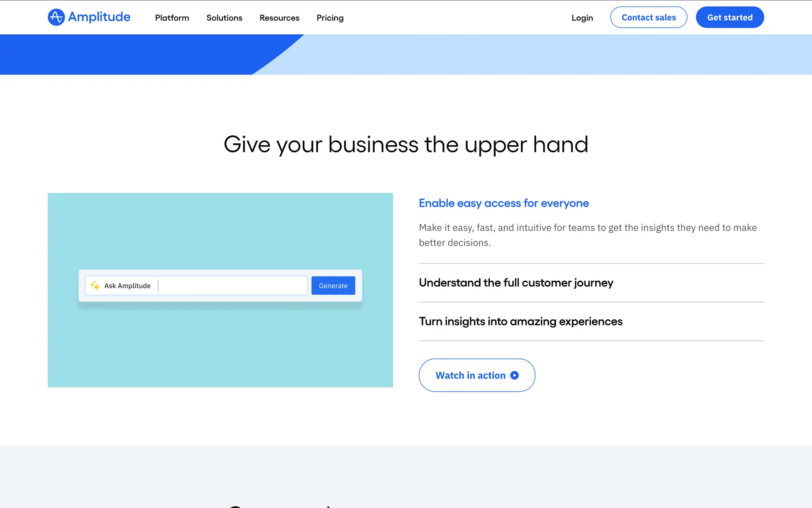Open the Resources navigation menu
Viewport: 812px width, 508px height.
pyautogui.click(x=279, y=18)
